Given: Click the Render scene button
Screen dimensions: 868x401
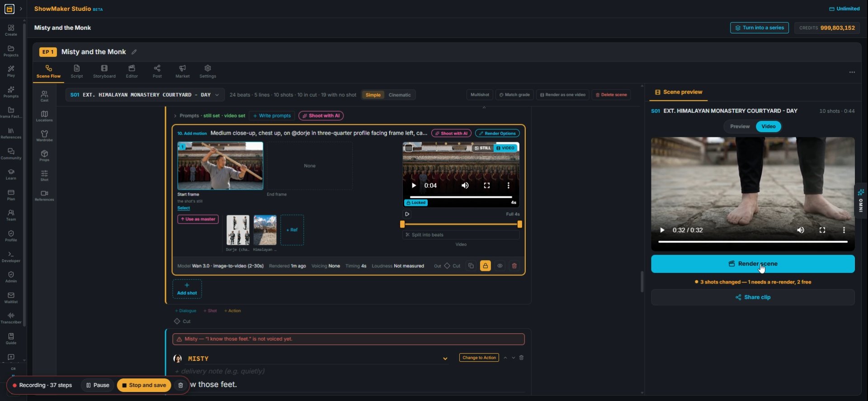Looking at the screenshot, I should (753, 264).
